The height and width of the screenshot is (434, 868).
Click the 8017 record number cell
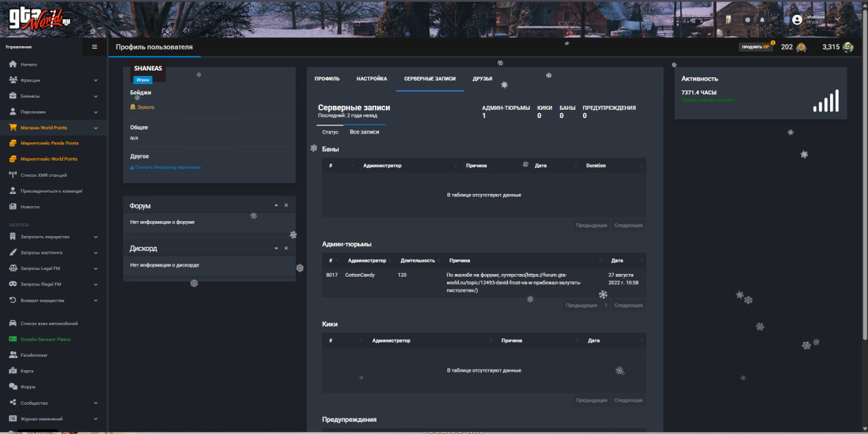[x=332, y=275]
